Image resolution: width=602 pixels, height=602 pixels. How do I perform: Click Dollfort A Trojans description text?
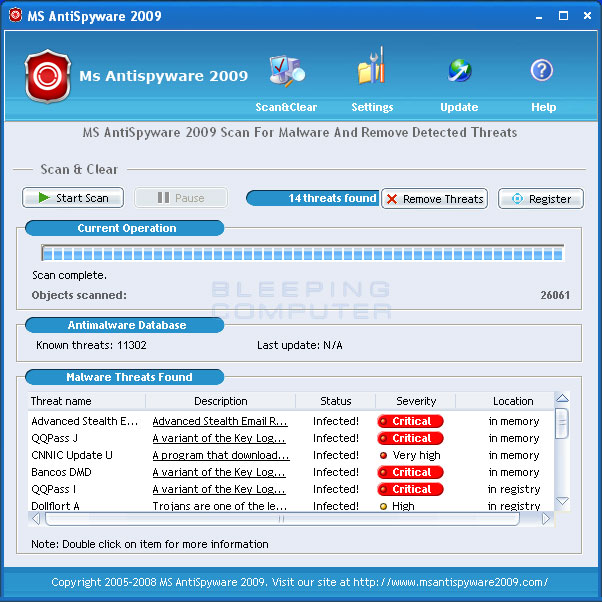tap(220, 506)
